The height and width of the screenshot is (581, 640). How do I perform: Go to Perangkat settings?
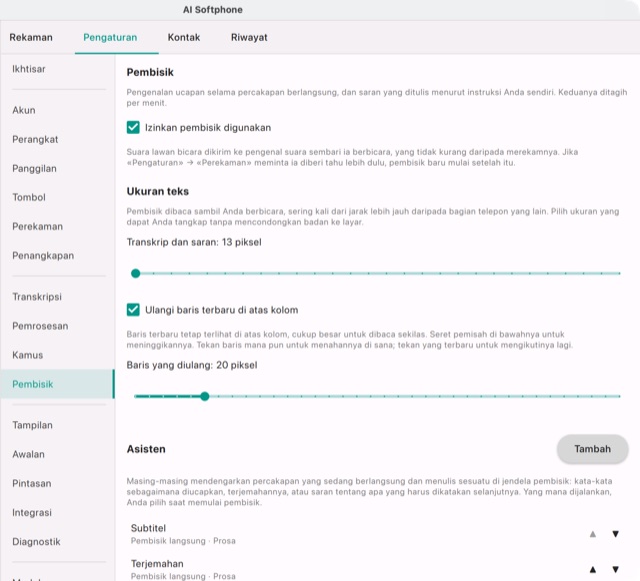[x=57, y=139]
